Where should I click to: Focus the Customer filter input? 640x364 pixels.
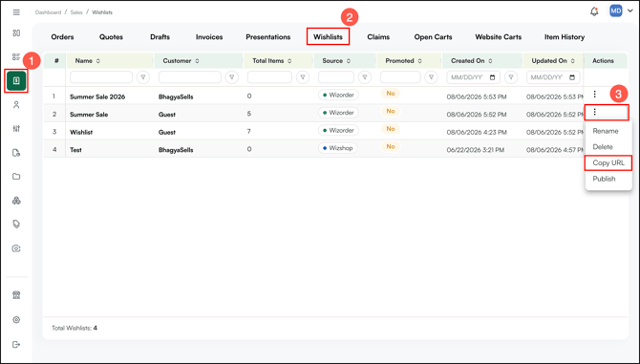pyautogui.click(x=190, y=77)
